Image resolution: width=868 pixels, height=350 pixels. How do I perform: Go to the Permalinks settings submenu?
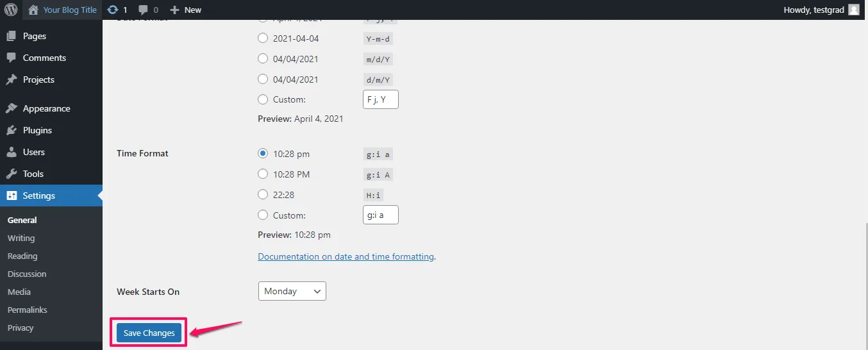point(27,310)
